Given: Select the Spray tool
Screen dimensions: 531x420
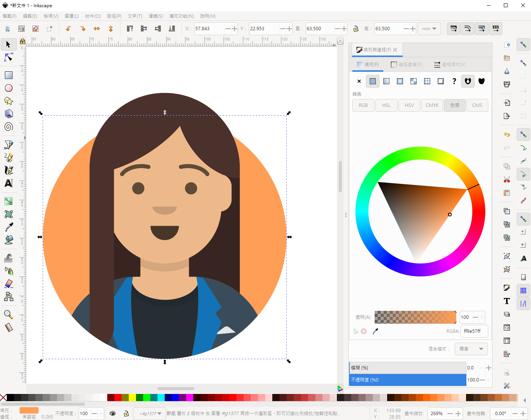Looking at the screenshot, I should (x=8, y=271).
